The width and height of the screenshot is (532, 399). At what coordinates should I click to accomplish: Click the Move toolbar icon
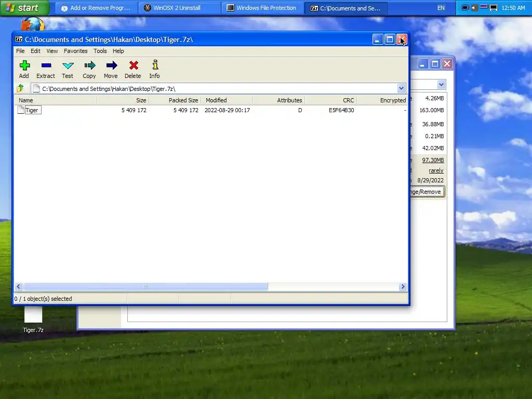(x=111, y=65)
